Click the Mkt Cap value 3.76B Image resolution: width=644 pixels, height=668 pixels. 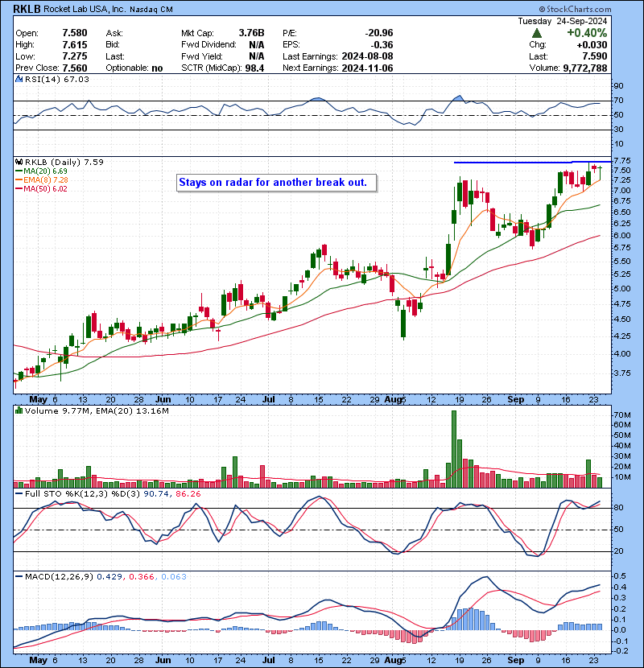tap(251, 33)
